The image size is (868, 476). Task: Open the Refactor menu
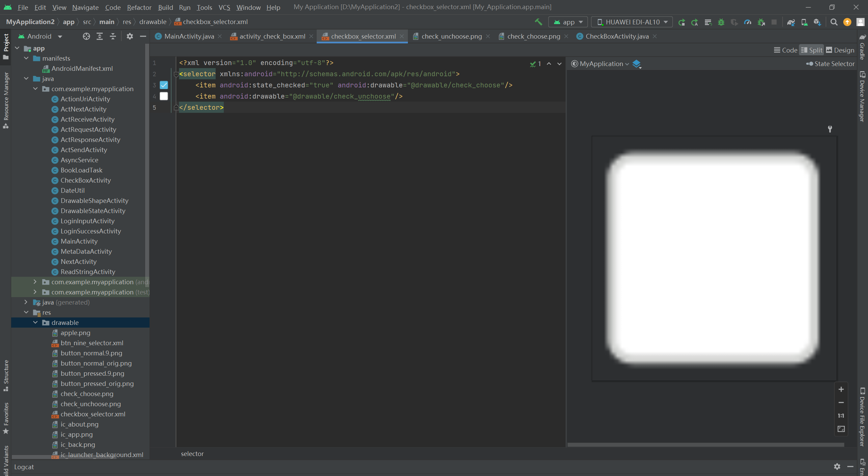[139, 7]
